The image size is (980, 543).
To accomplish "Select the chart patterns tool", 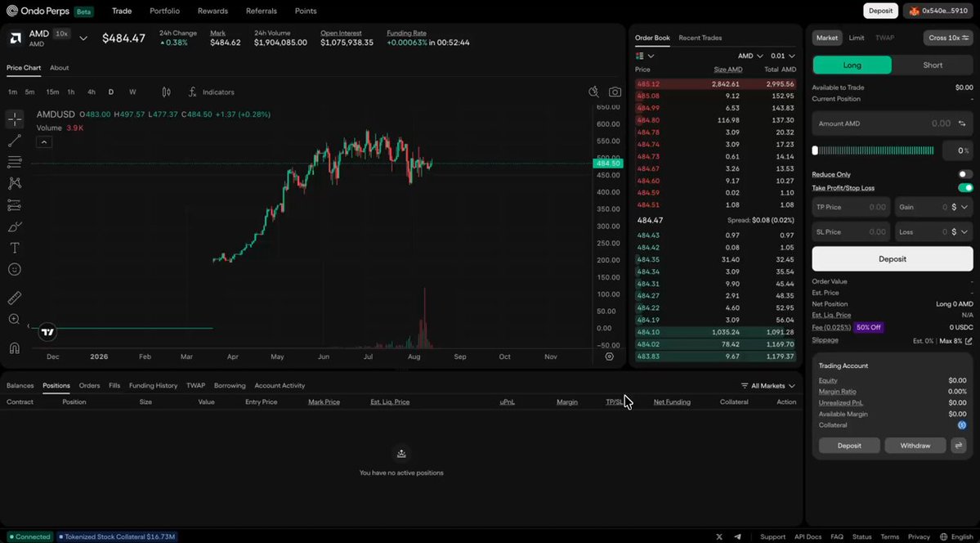I will click(x=15, y=183).
